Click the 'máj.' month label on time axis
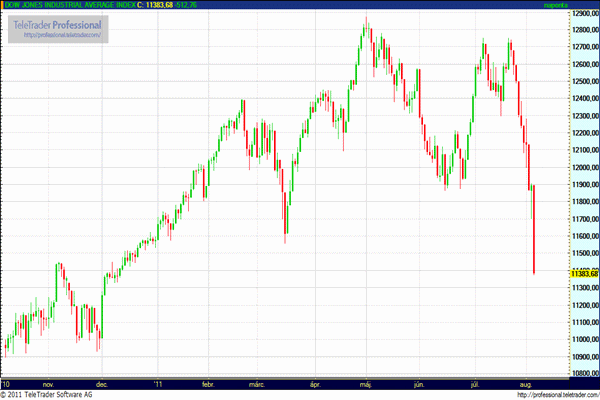This screenshot has height=400, width=600. tap(366, 383)
